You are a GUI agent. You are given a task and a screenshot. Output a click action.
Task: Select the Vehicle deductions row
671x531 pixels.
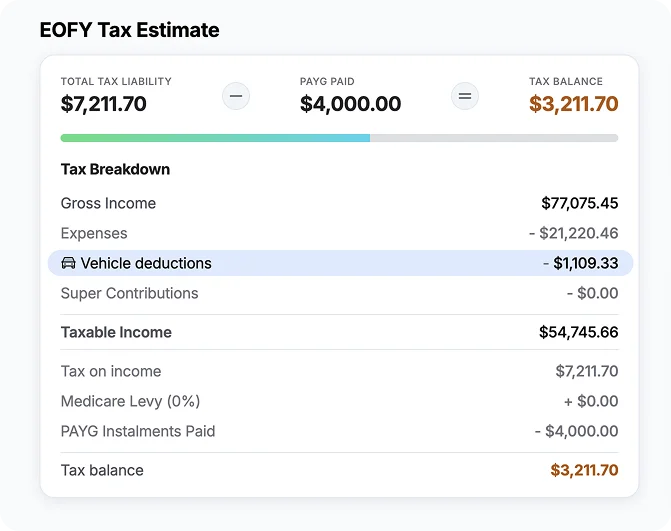pyautogui.click(x=340, y=263)
